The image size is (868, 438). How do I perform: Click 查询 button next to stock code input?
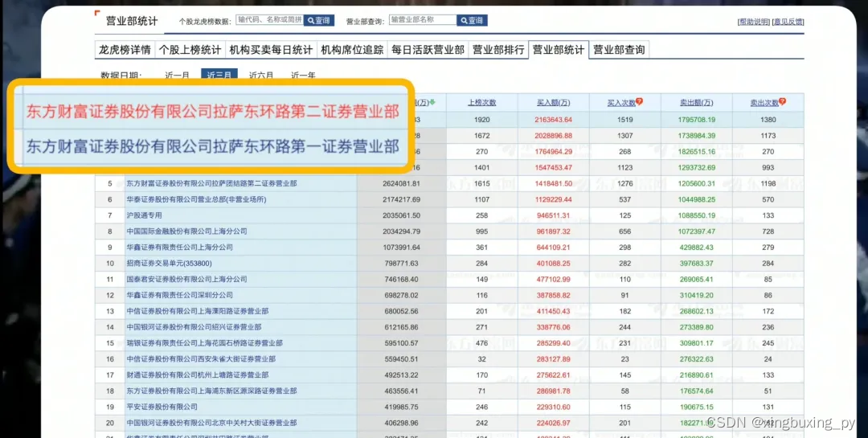coord(319,20)
